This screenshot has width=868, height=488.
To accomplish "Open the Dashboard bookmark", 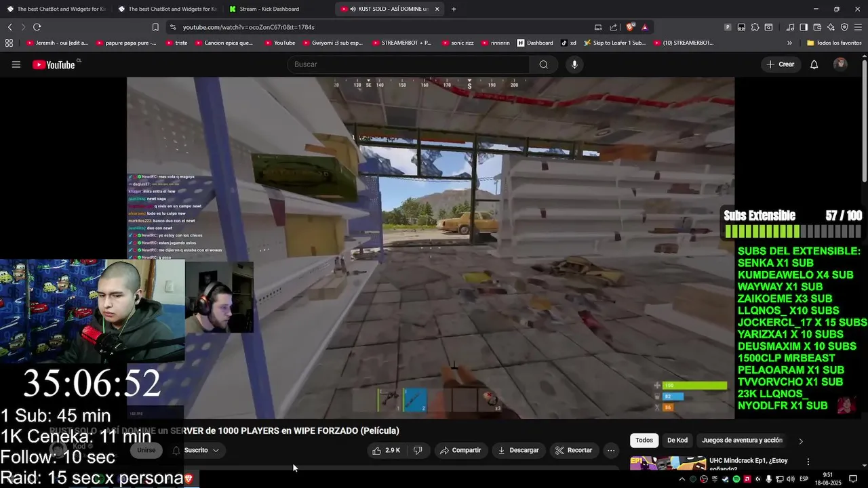I will coord(535,43).
